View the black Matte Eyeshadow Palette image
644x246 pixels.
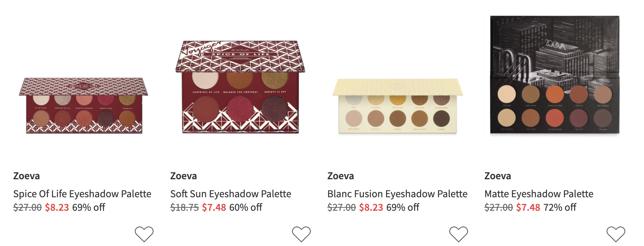(555, 75)
